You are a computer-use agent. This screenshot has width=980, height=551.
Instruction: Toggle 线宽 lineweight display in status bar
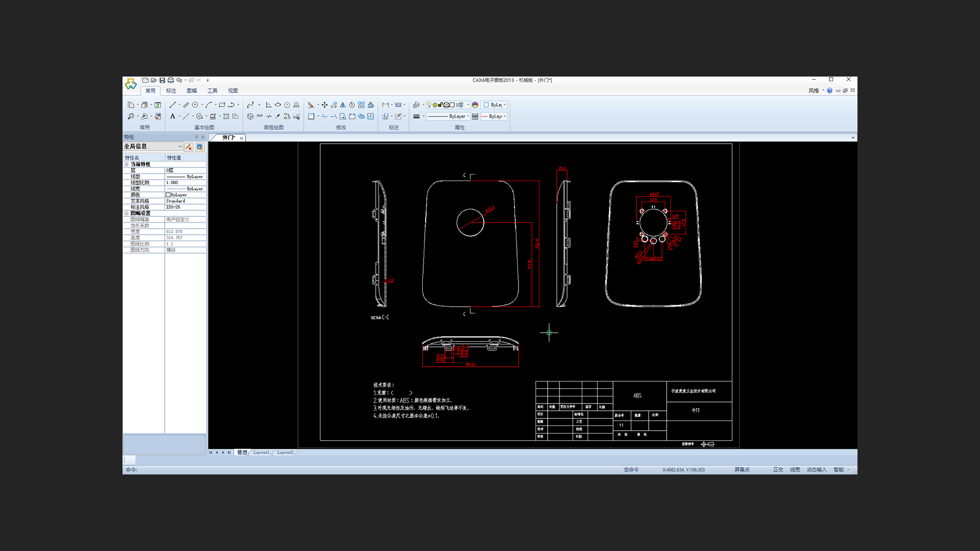[795, 469]
